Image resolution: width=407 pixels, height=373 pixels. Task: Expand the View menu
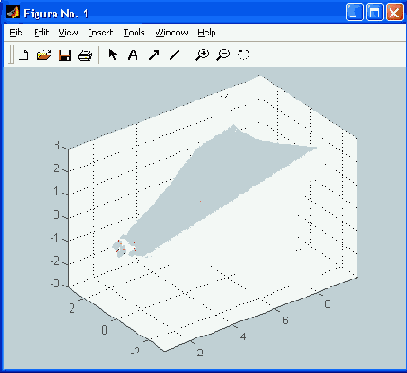point(68,33)
